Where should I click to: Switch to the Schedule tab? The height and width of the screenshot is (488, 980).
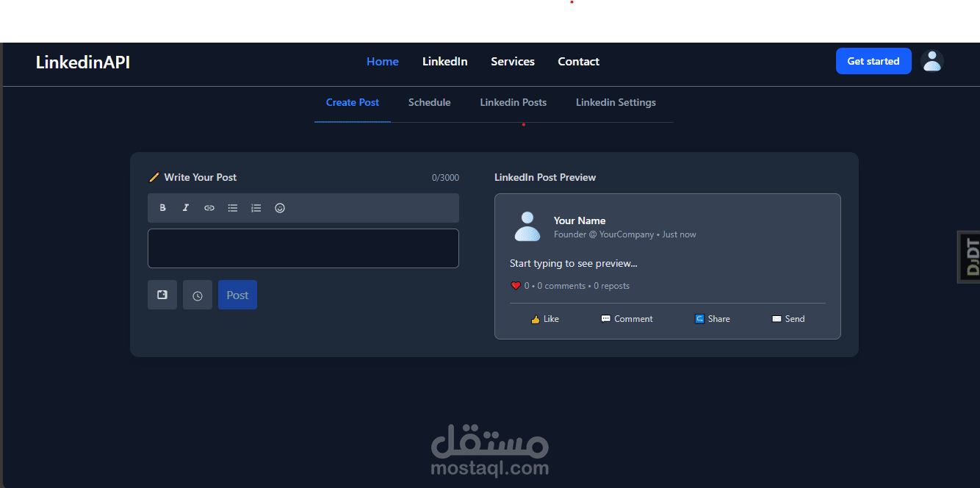(430, 103)
